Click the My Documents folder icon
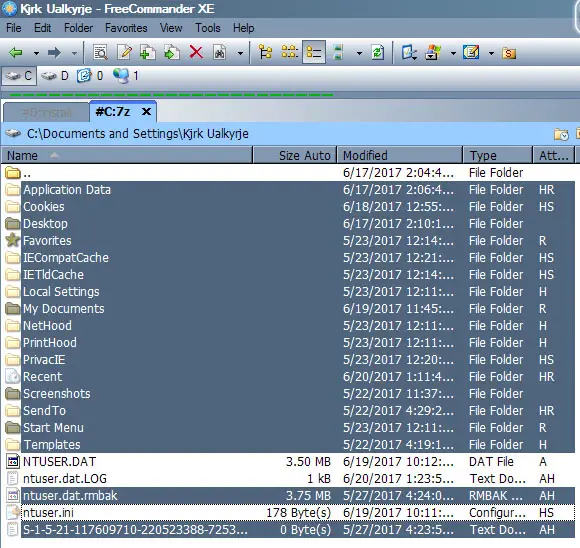The height and width of the screenshot is (548, 580). tap(13, 309)
